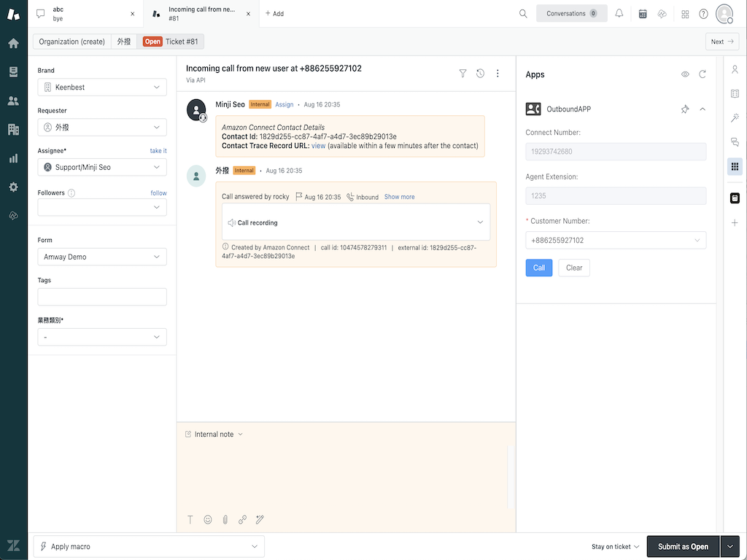Refresh the Apps panel
This screenshot has height=560, width=747.
[x=703, y=74]
